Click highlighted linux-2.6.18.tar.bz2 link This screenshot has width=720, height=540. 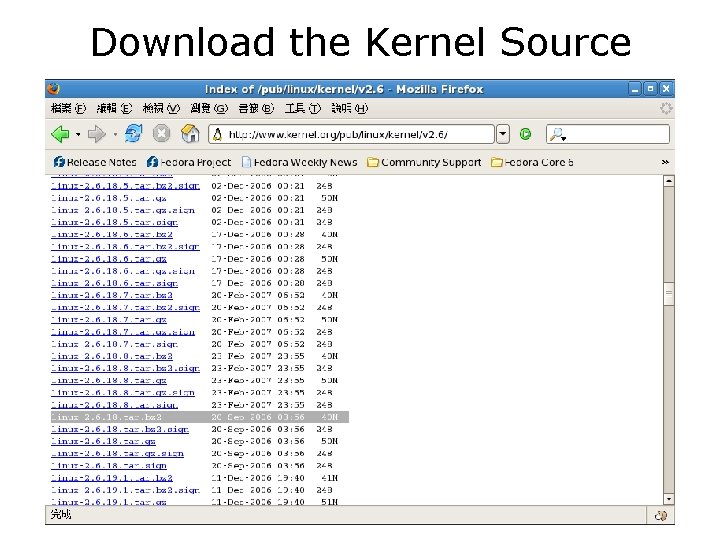[106, 417]
